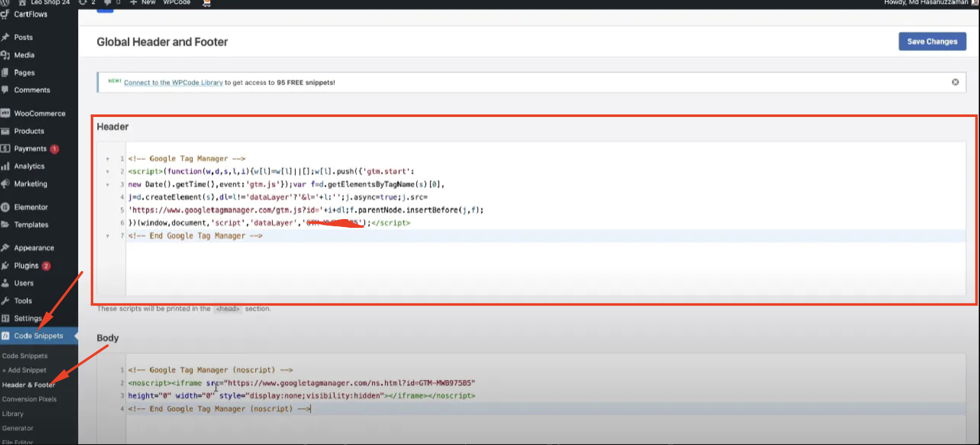Click the Global Header and Footer heading
Screen dimensions: 980x445
(162, 42)
